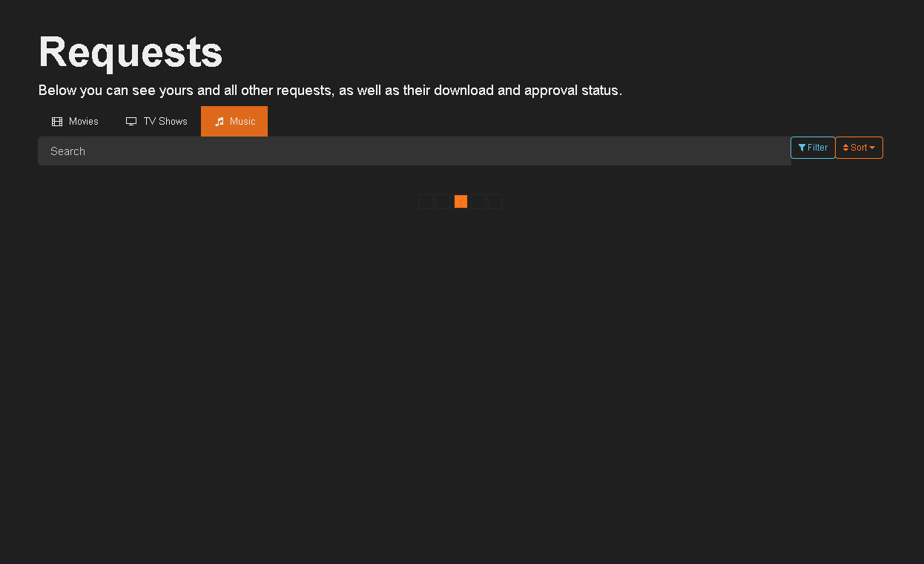Image resolution: width=924 pixels, height=564 pixels.
Task: Select the TV monitor icon beside TV Shows
Action: click(131, 121)
